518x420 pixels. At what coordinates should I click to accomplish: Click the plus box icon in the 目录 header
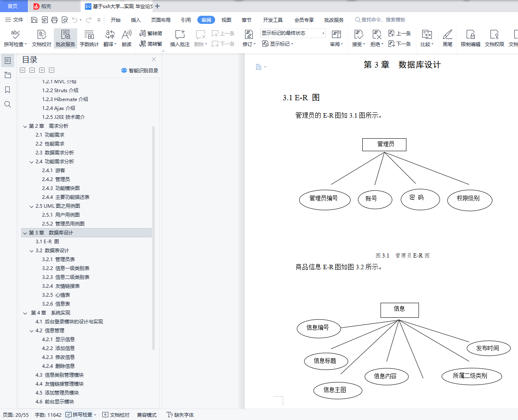(42, 70)
